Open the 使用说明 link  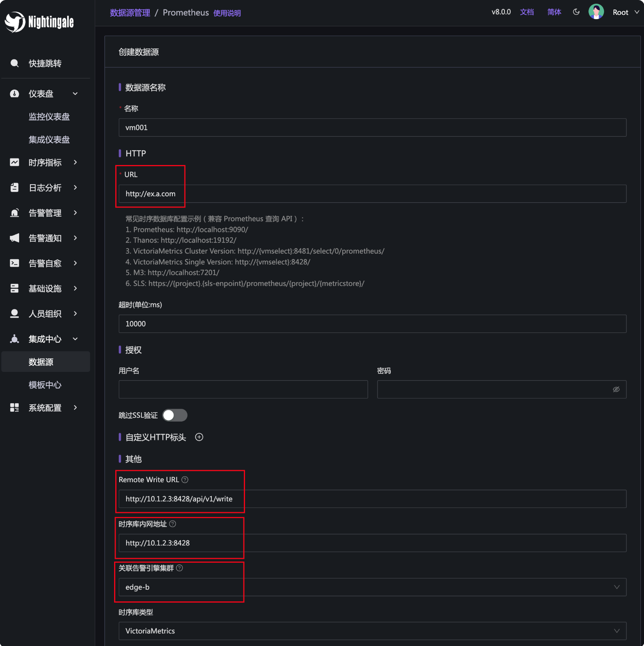[x=227, y=13]
